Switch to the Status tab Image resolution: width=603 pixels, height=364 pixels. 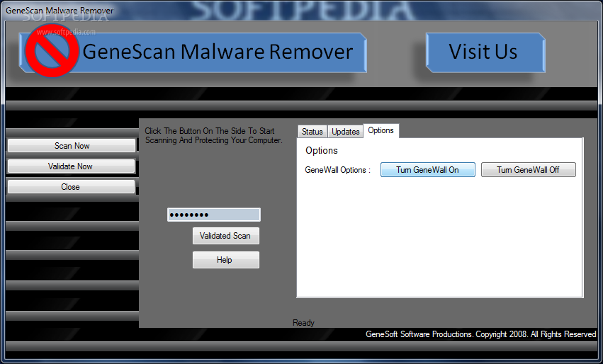pos(312,132)
